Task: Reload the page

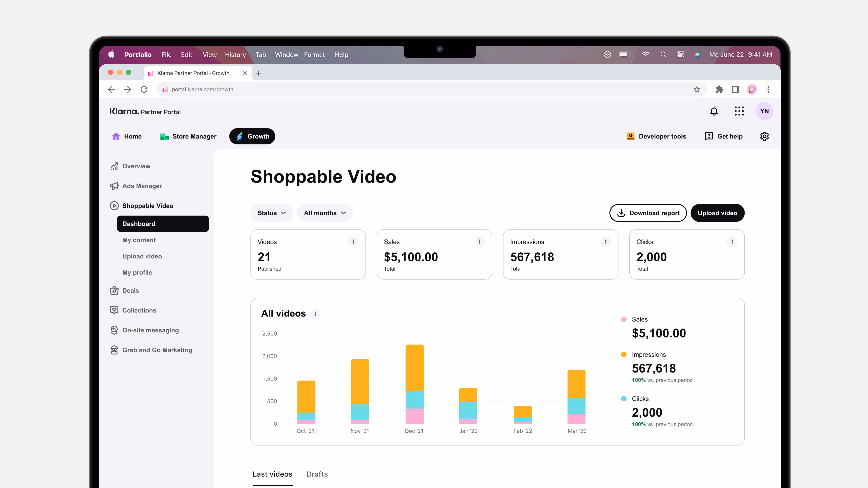Action: [144, 89]
